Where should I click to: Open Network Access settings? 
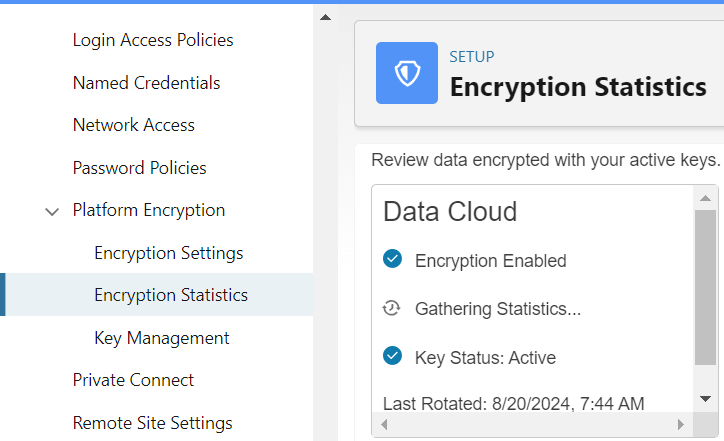coord(133,125)
